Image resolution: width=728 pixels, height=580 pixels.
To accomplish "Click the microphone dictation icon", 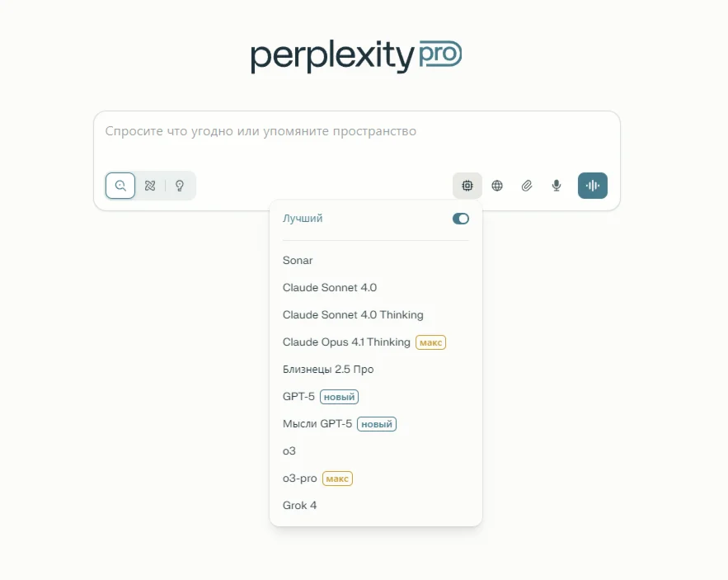I will tap(557, 186).
